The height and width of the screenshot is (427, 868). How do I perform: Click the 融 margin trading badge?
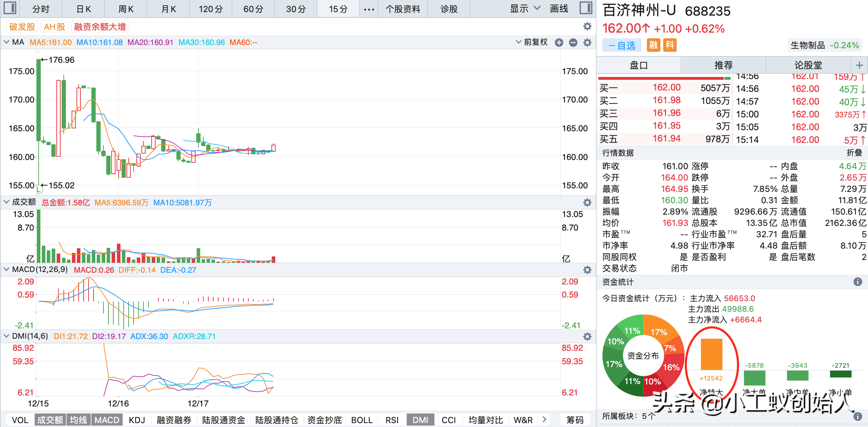(x=653, y=45)
